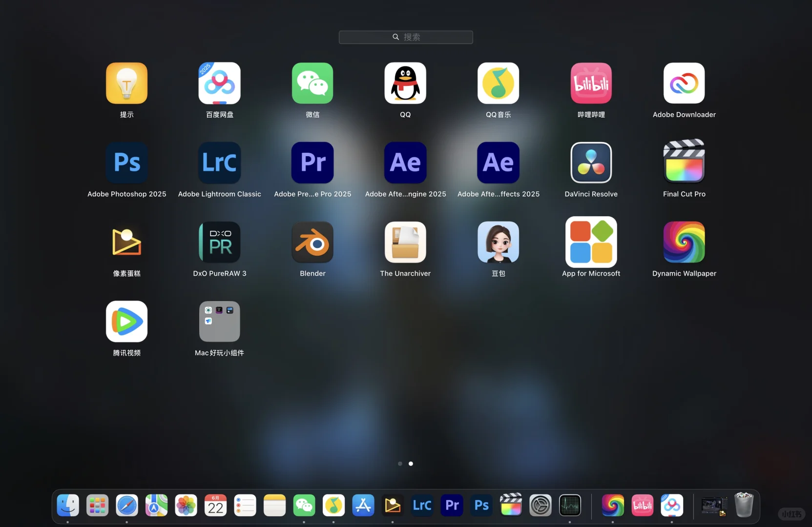
Task: Open Premiere Pro from the Dock
Action: 452,505
